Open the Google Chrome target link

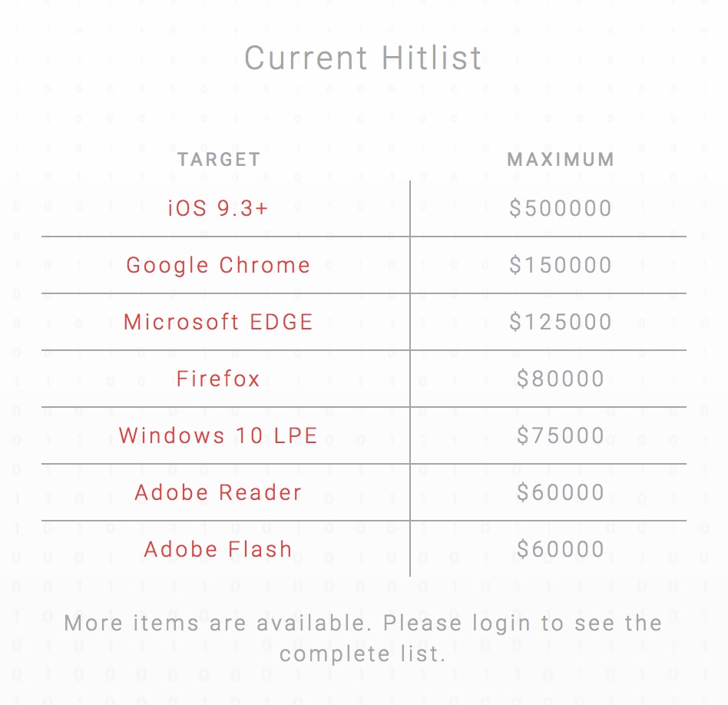pos(218,265)
